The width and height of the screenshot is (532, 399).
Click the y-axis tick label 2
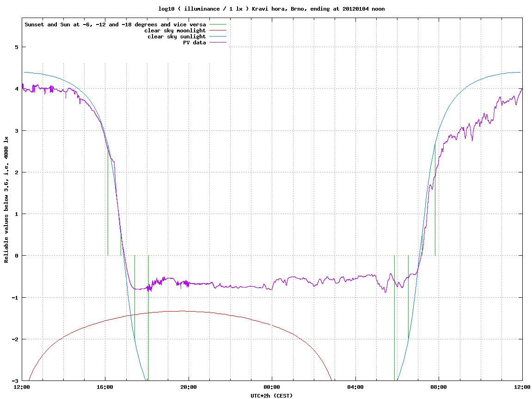pos(16,172)
